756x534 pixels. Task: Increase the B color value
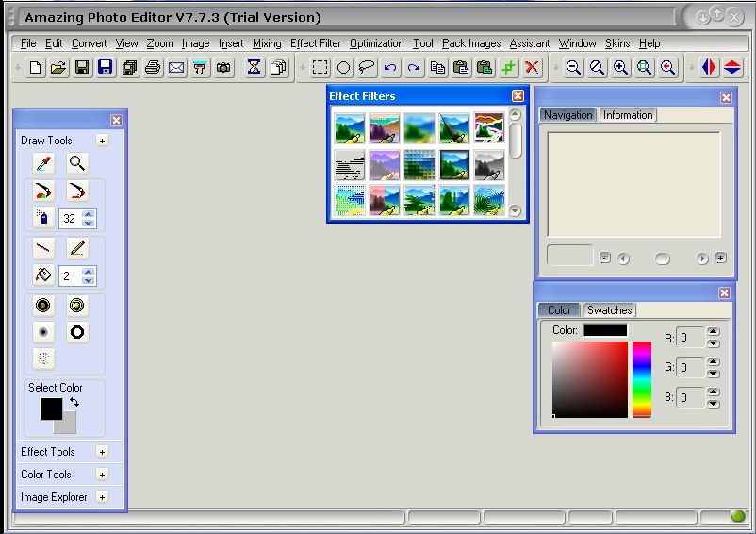tap(713, 392)
